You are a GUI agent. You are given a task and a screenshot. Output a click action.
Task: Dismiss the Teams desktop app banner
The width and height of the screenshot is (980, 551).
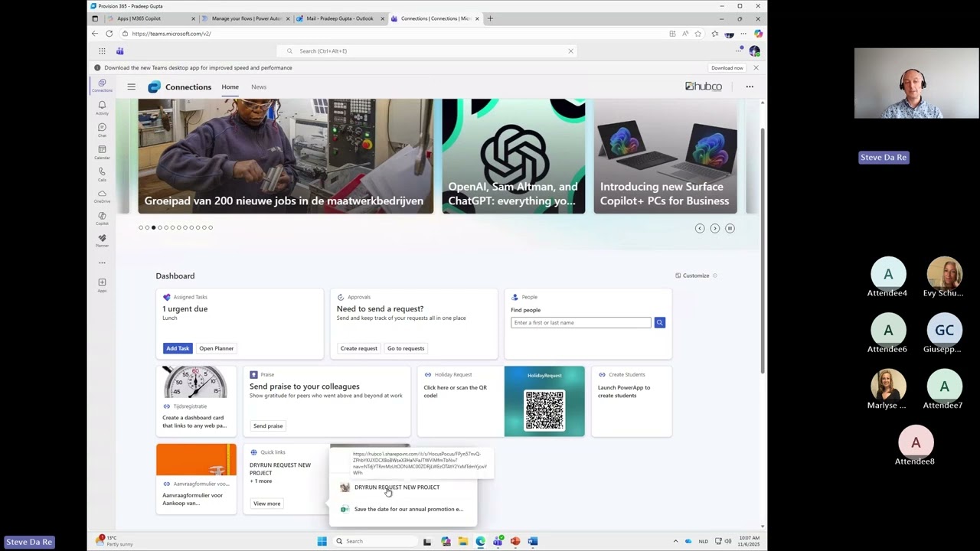[x=756, y=67]
